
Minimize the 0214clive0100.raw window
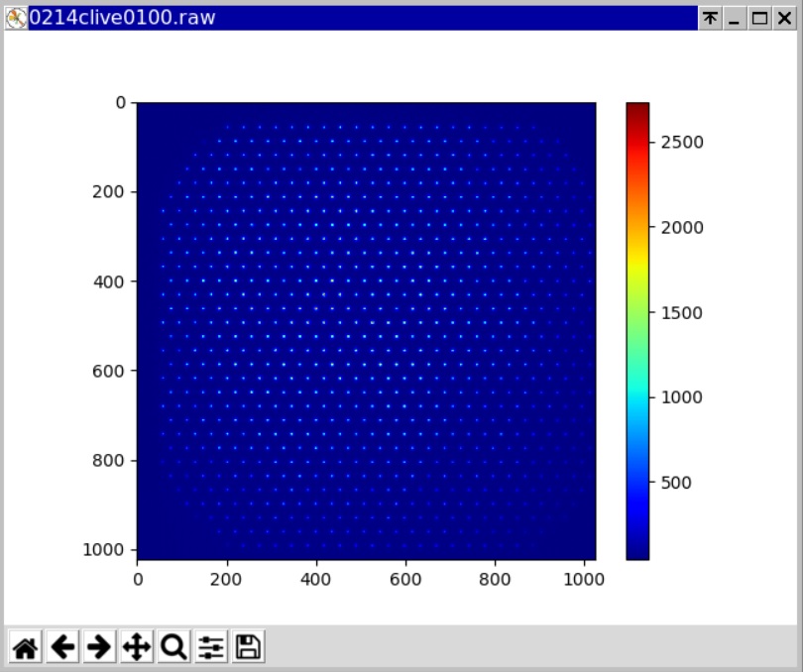tap(735, 18)
